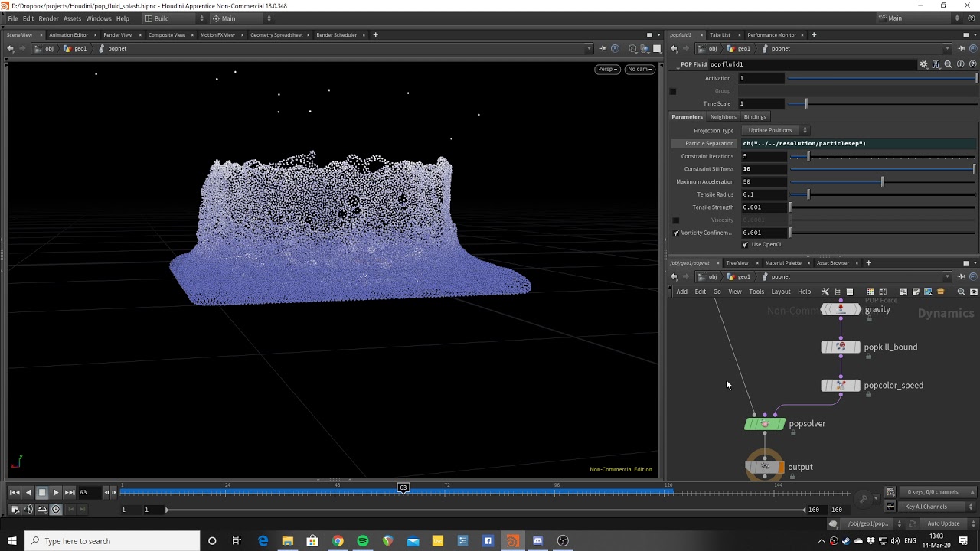Disable the Vorticity Confinement checkbox
This screenshot has width=980, height=551.
point(675,233)
